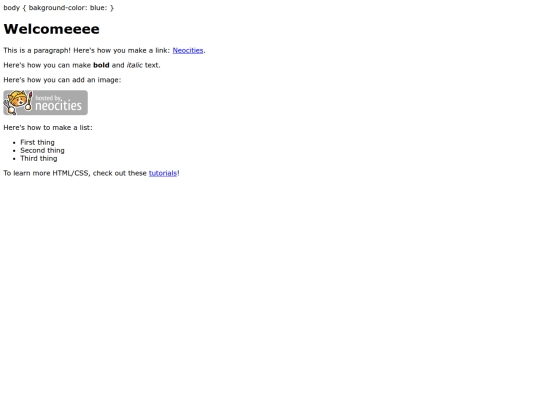Follow the tutorials link
Screen dimensions: 540x405
pyautogui.click(x=163, y=173)
